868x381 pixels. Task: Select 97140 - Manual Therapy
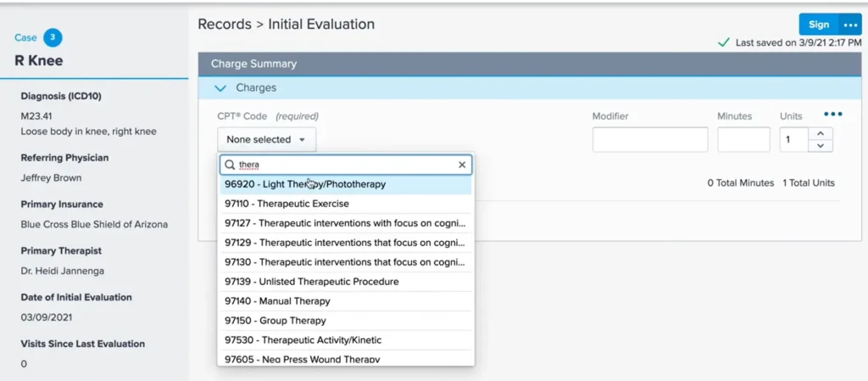tap(346, 301)
